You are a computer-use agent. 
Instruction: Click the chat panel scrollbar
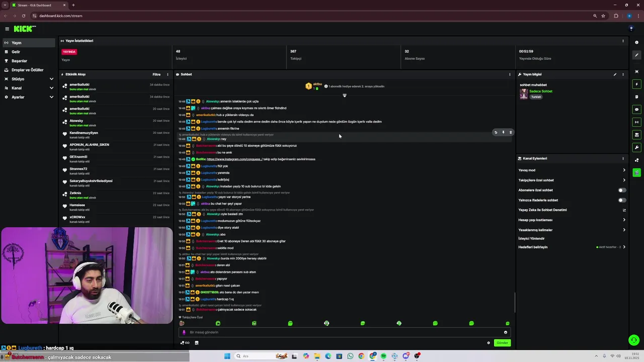[514, 303]
